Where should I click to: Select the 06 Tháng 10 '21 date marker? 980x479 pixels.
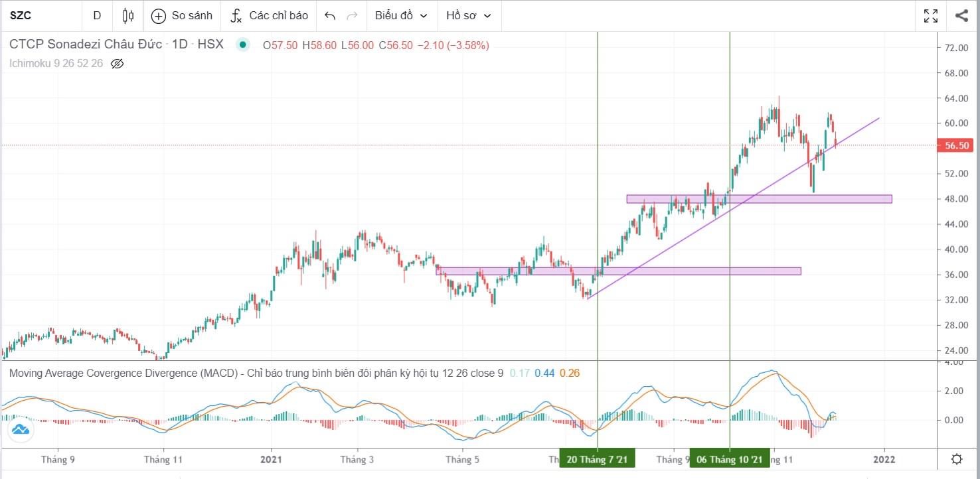click(x=730, y=459)
